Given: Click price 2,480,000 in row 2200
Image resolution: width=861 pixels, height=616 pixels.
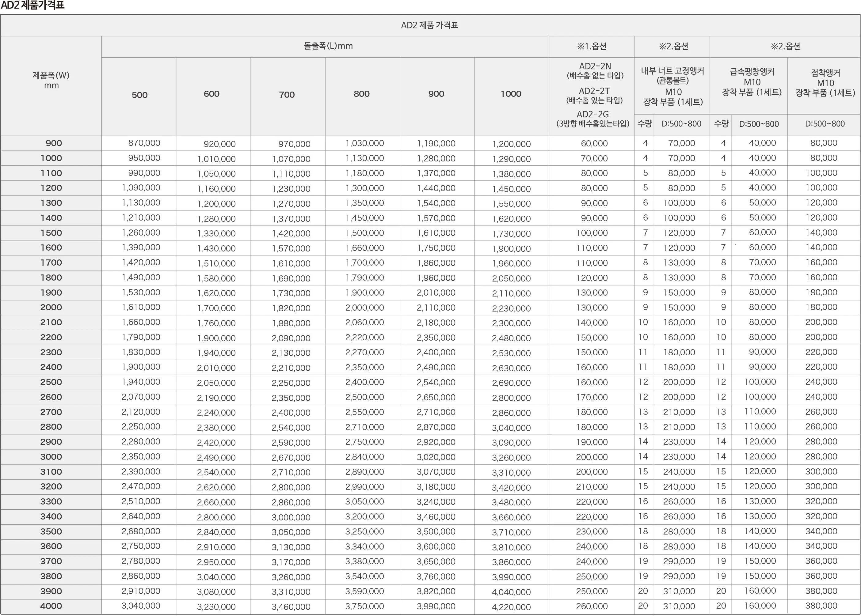Looking at the screenshot, I should (512, 338).
